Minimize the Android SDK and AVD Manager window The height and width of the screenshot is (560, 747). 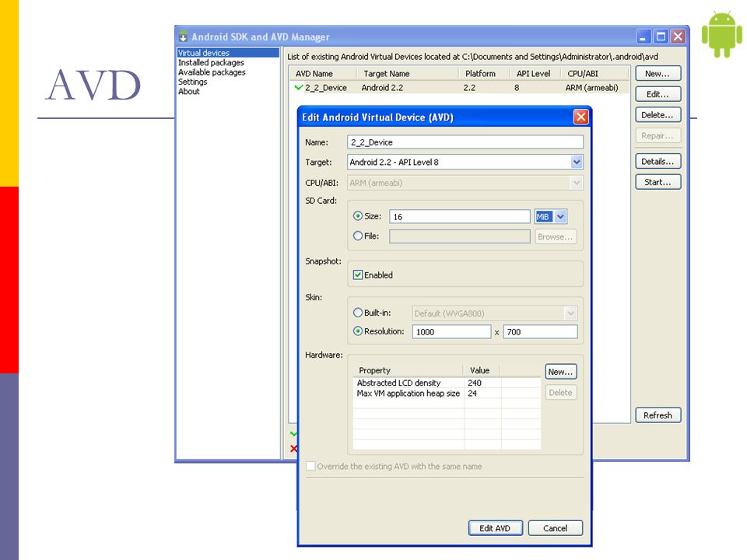tap(644, 37)
